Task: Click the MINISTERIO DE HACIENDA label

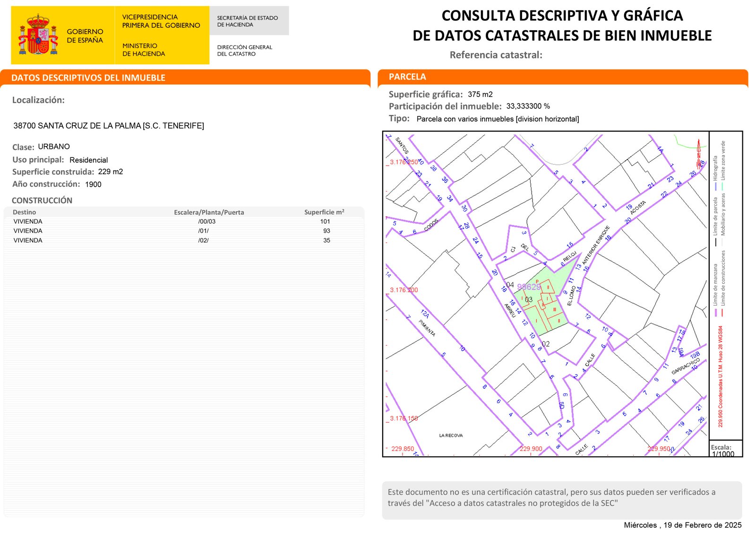Action: pyautogui.click(x=144, y=50)
